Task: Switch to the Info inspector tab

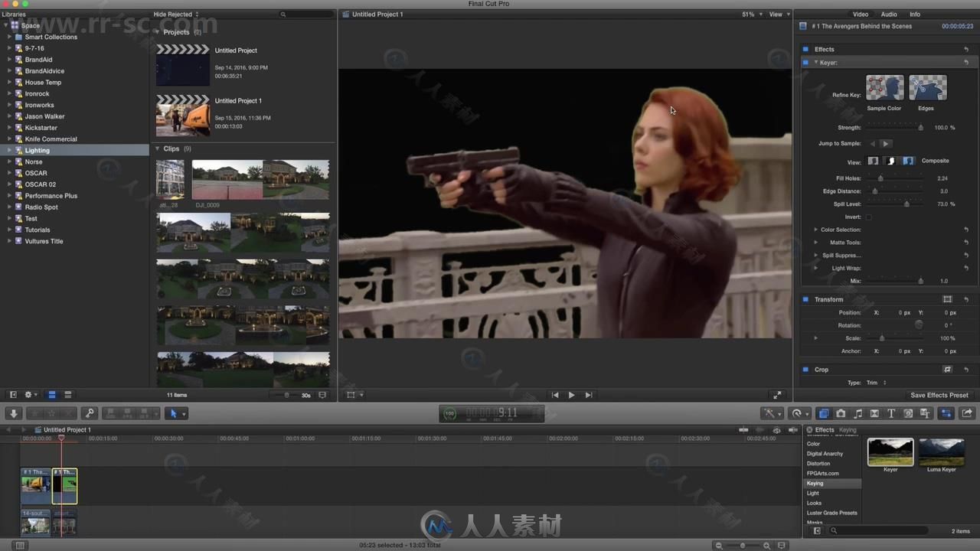Action: pyautogui.click(x=915, y=15)
